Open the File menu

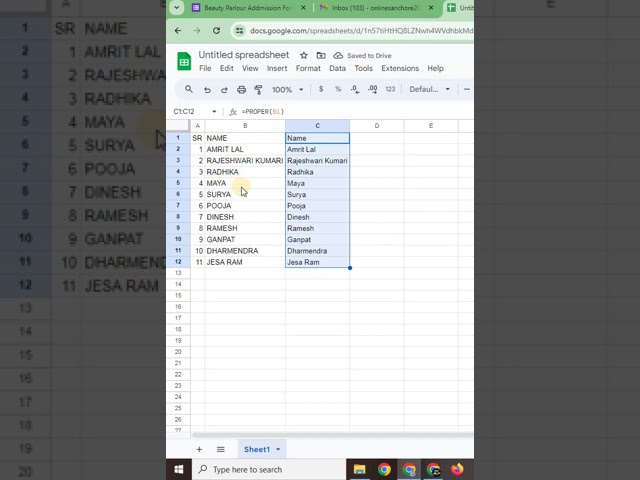coord(205,68)
